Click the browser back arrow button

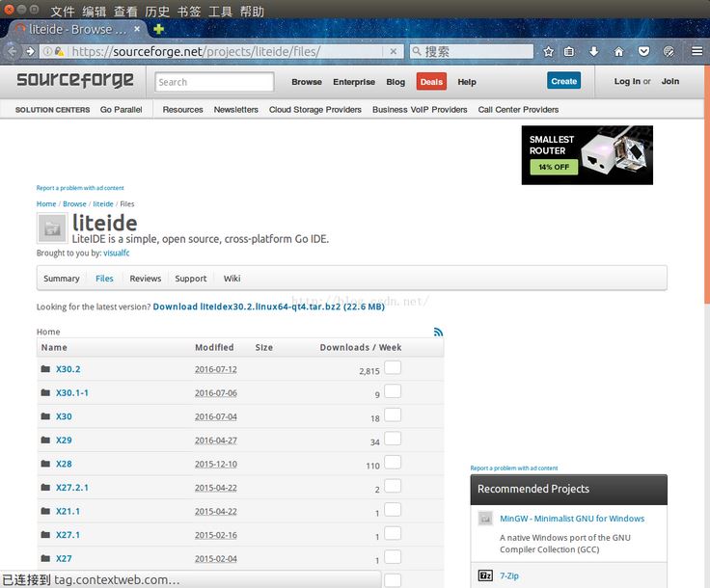click(13, 51)
